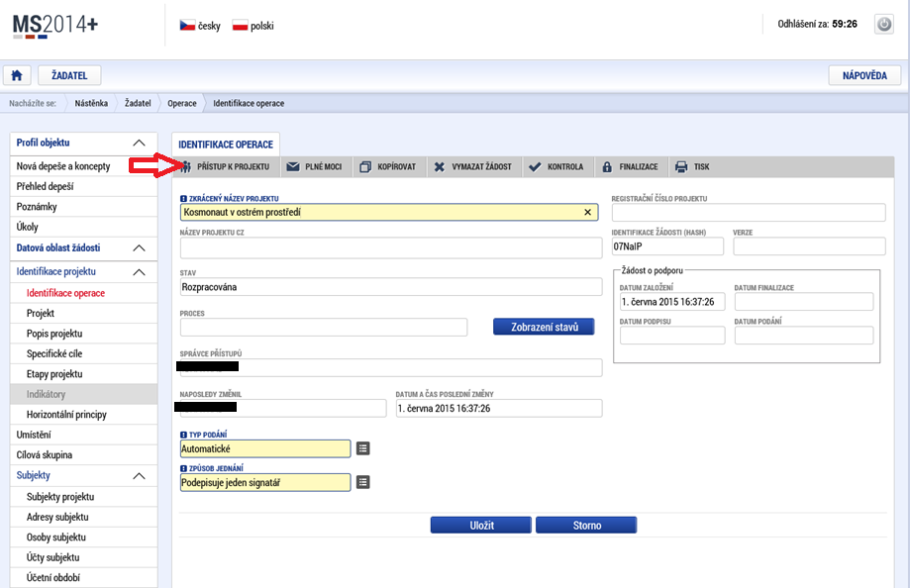Screen dimensions: 910x588
Task: Select the Identifikace operace tab
Action: click(226, 145)
